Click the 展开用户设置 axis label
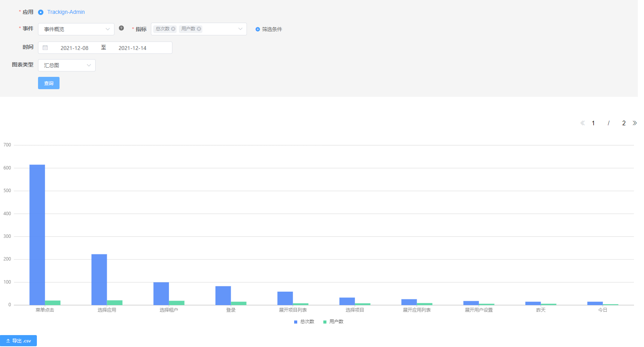This screenshot has height=347, width=644. [479, 310]
